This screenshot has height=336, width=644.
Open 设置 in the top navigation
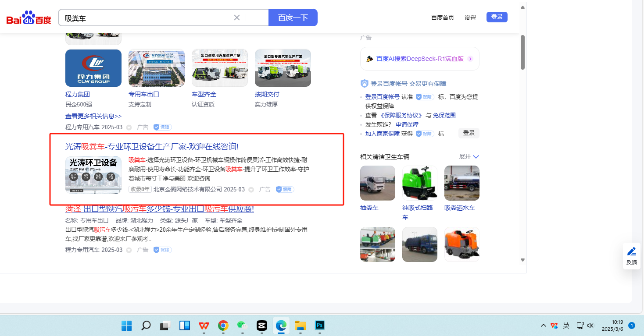470,18
